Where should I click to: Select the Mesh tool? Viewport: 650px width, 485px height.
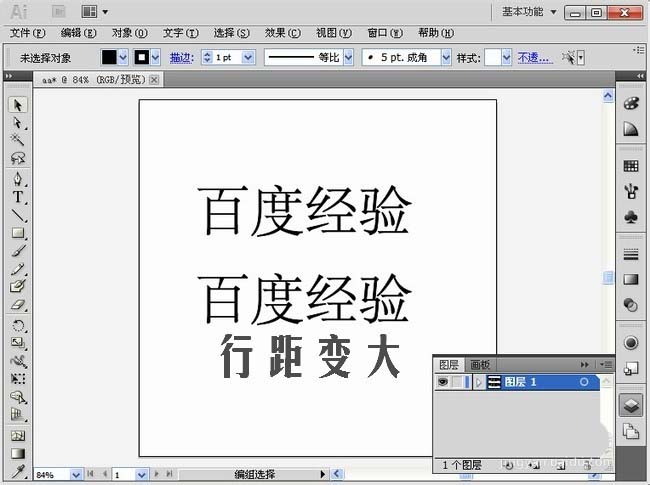pyautogui.click(x=17, y=435)
